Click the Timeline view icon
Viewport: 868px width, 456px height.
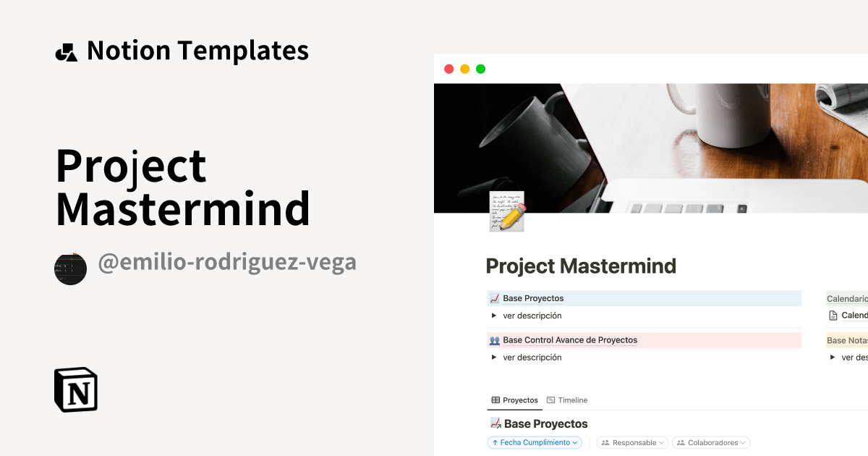(550, 400)
